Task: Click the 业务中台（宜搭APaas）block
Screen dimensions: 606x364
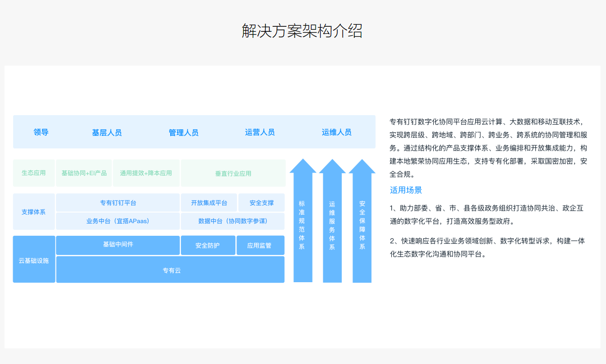Action: (x=118, y=221)
